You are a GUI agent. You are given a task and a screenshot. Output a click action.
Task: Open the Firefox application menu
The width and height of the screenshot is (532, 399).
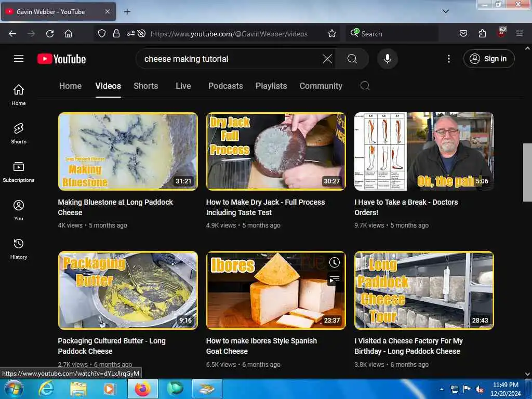[520, 33]
